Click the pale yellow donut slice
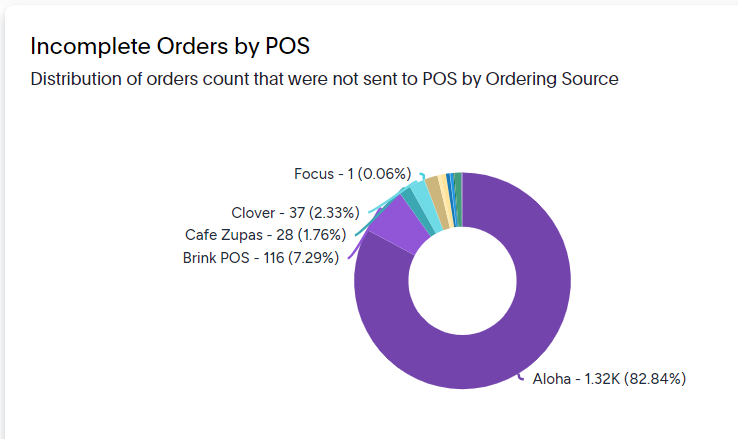The image size is (738, 439). tap(446, 200)
